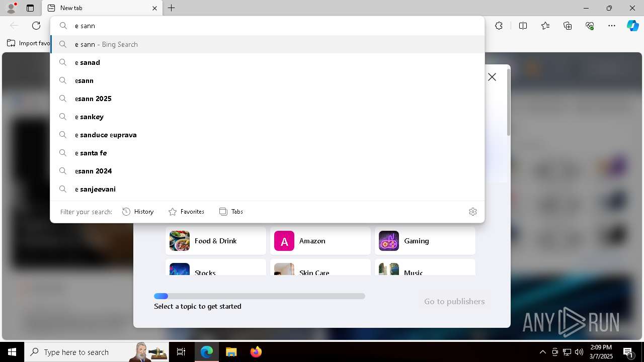
Task: Open the tab actions menu icon
Action: coord(30,8)
